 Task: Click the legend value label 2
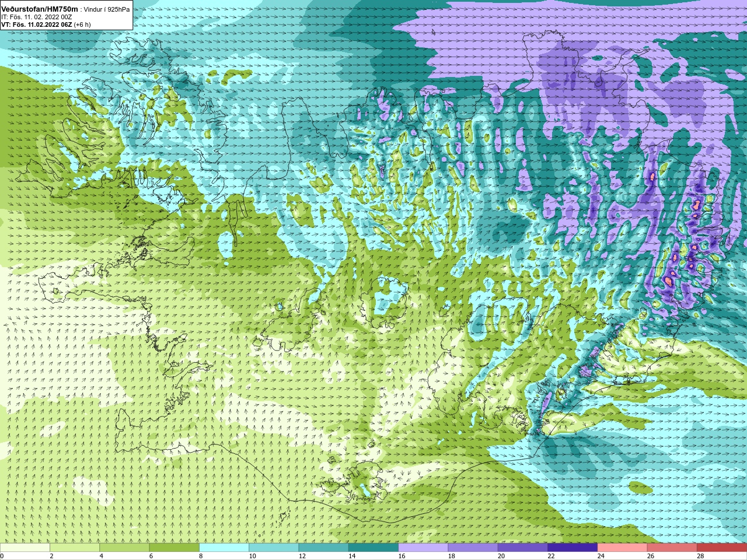point(51,556)
